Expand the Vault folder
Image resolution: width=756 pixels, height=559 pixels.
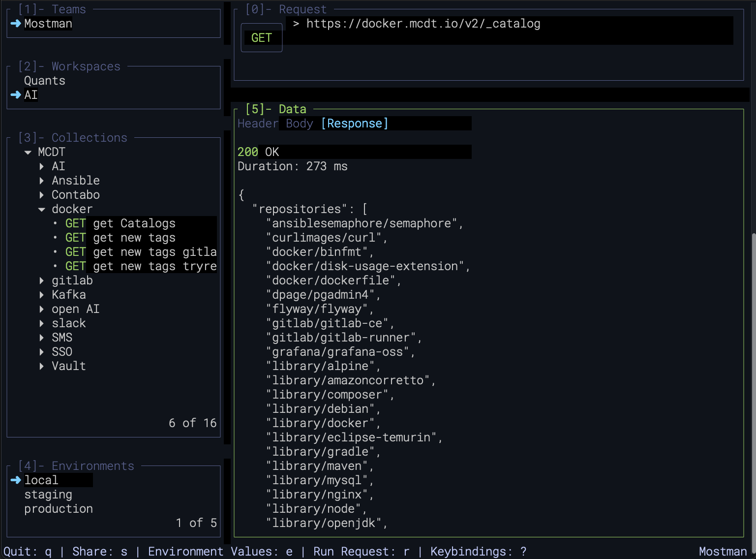coord(41,366)
